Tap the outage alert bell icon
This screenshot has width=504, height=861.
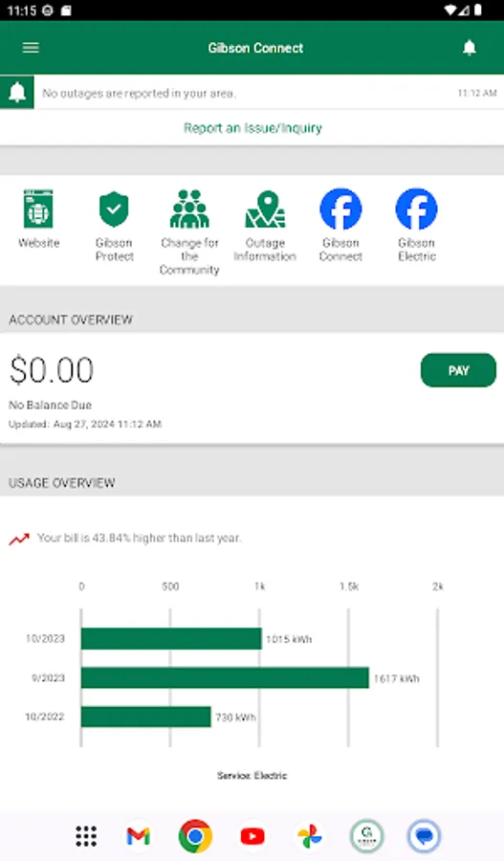(x=17, y=92)
